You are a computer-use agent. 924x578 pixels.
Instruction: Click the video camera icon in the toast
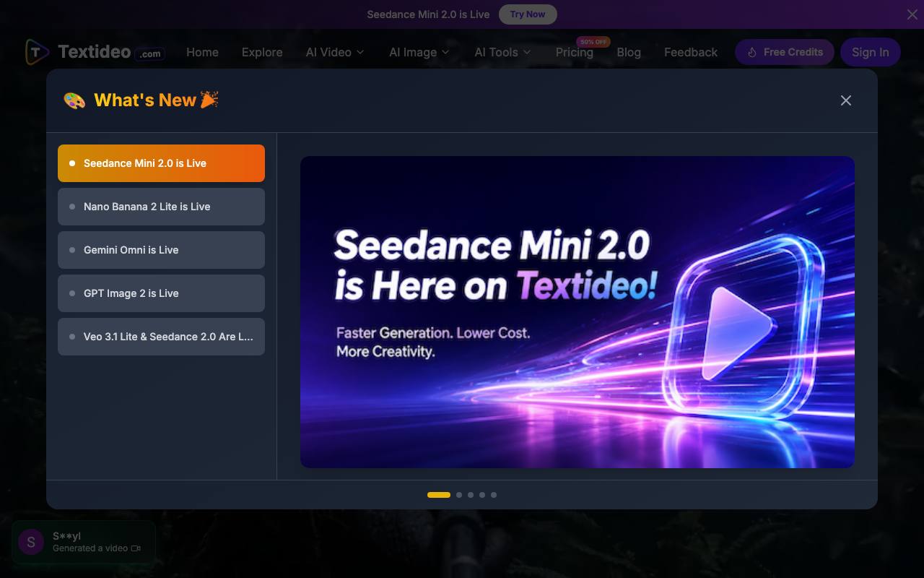click(136, 548)
